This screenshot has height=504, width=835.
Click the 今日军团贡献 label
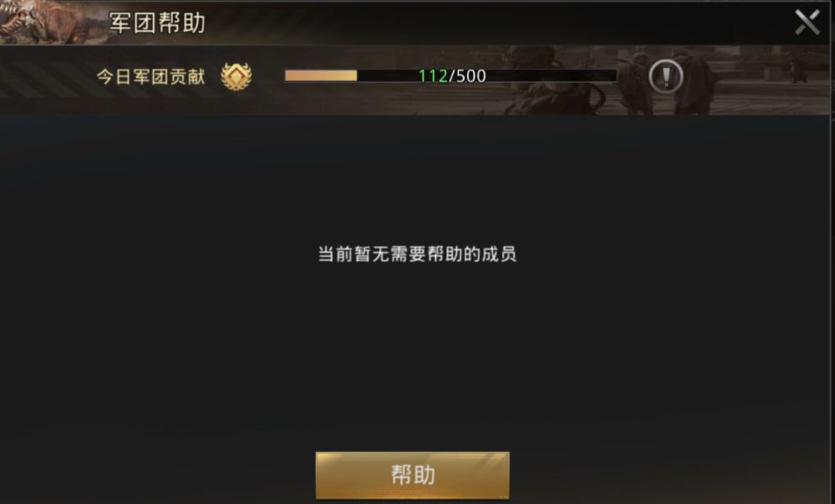(151, 77)
